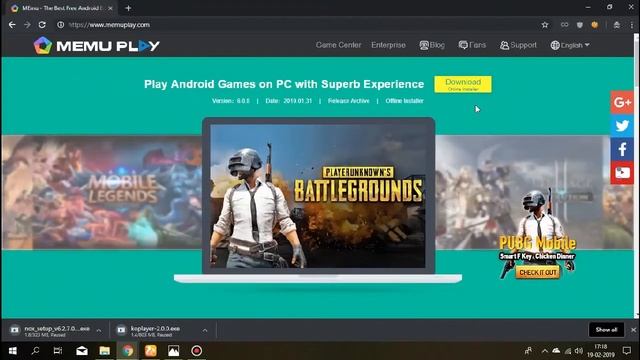The height and width of the screenshot is (360, 640).
Task: Open the volume control in tray
Action: (x=579, y=351)
